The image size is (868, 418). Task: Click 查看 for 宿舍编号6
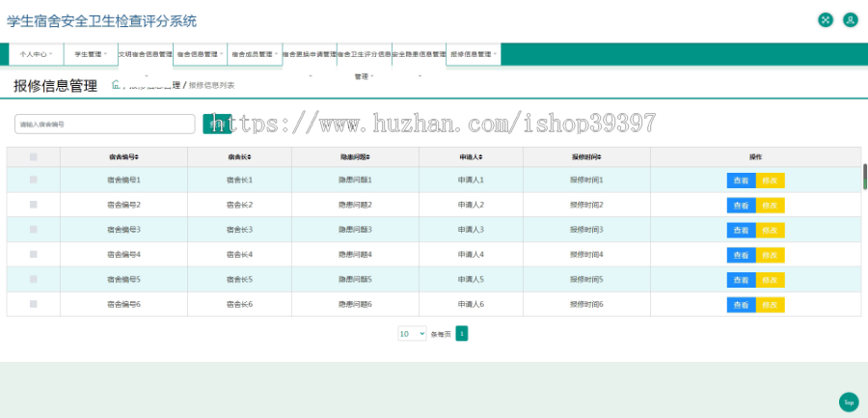coord(742,305)
